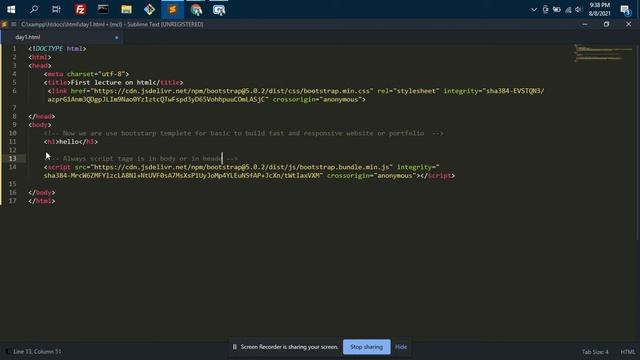Minimize the Sublime Text window

[x=585, y=24]
